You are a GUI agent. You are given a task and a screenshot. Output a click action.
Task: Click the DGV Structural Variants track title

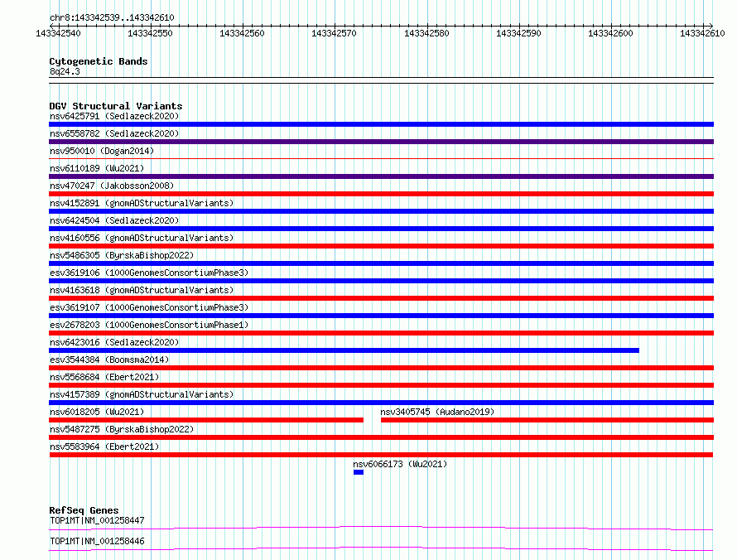point(116,106)
